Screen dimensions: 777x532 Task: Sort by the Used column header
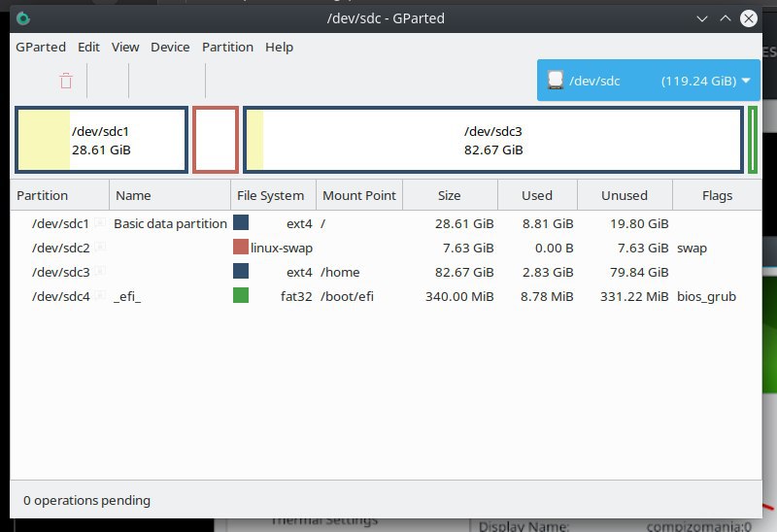pyautogui.click(x=538, y=195)
